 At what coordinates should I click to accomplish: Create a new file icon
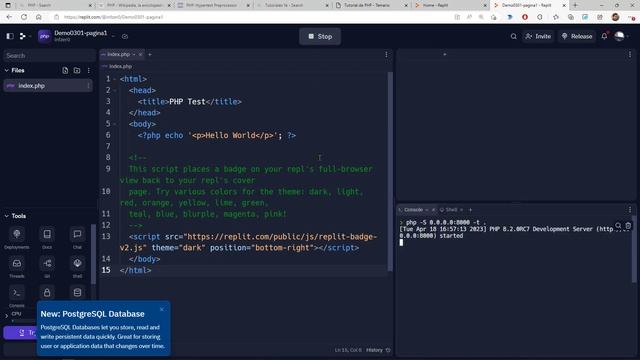point(65,70)
